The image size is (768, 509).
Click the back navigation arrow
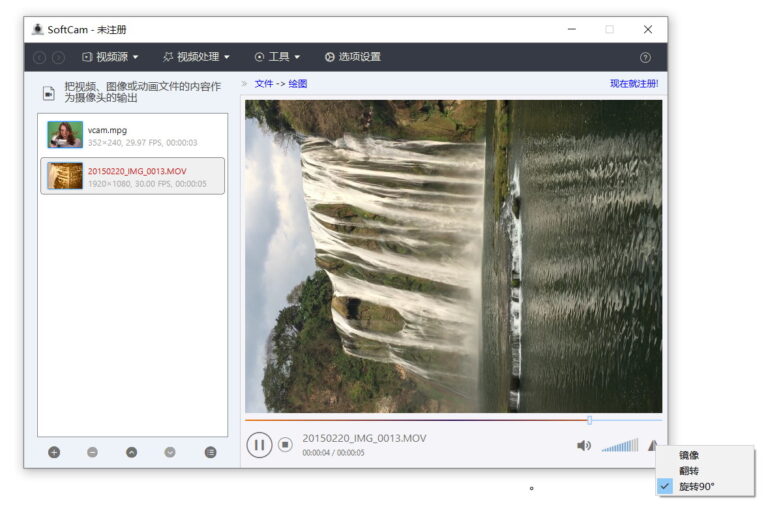click(40, 58)
